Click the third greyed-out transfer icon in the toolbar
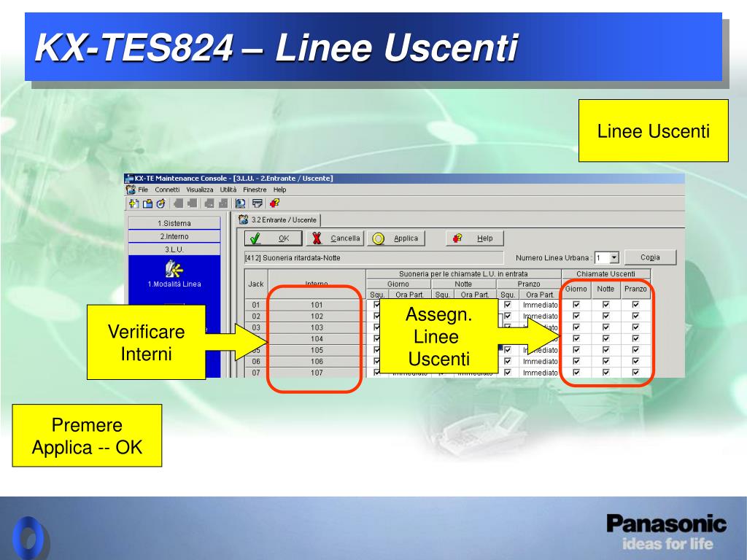The height and width of the screenshot is (560, 747). point(209,204)
